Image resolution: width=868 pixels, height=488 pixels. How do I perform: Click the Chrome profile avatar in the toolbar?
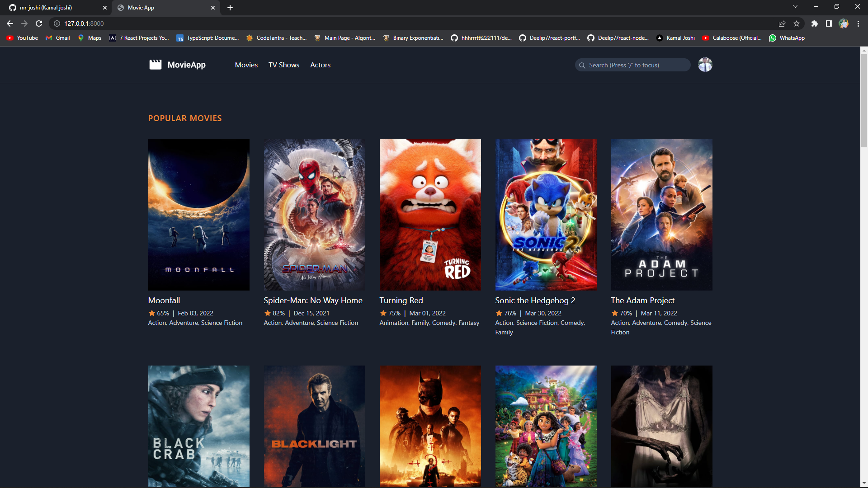click(x=844, y=23)
